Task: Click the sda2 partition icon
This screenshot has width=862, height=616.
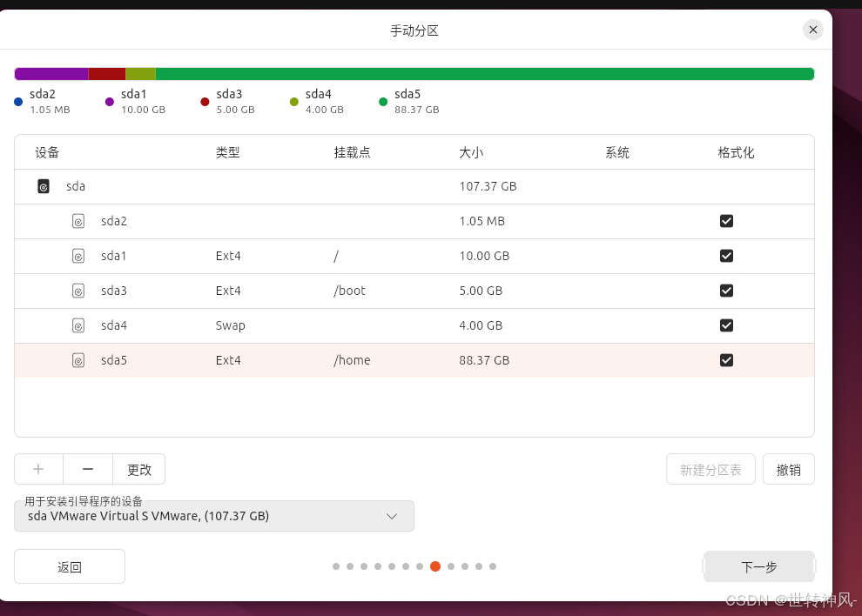Action: [78, 221]
